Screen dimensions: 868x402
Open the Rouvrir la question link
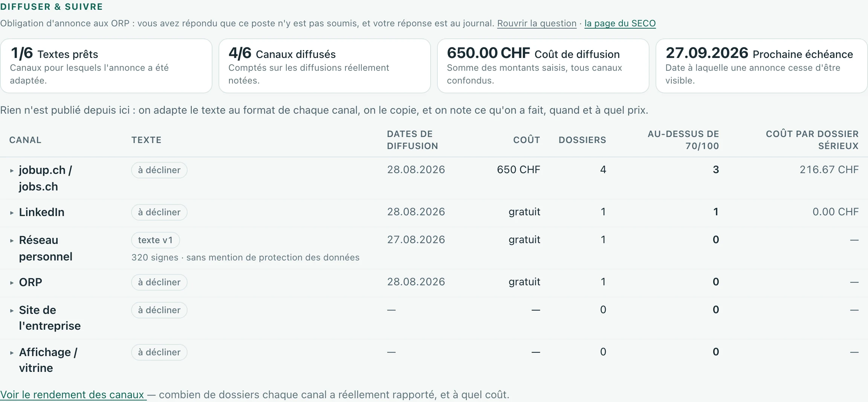pos(537,23)
